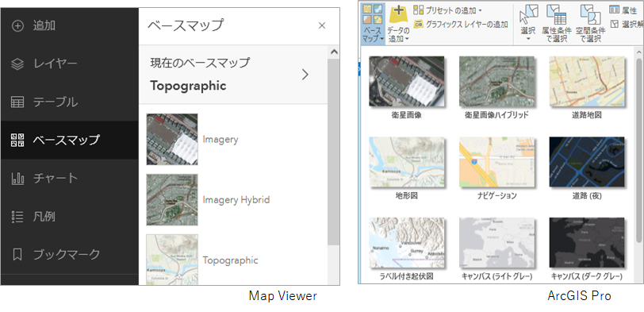Choose the Imagery Hybrid thumbnail in Map Viewer
Image resolution: width=644 pixels, height=312 pixels.
pyautogui.click(x=172, y=200)
